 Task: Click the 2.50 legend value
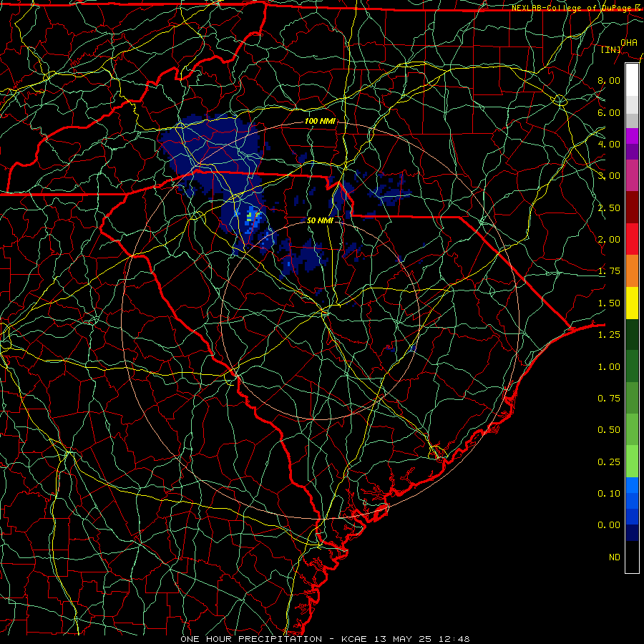(x=609, y=208)
